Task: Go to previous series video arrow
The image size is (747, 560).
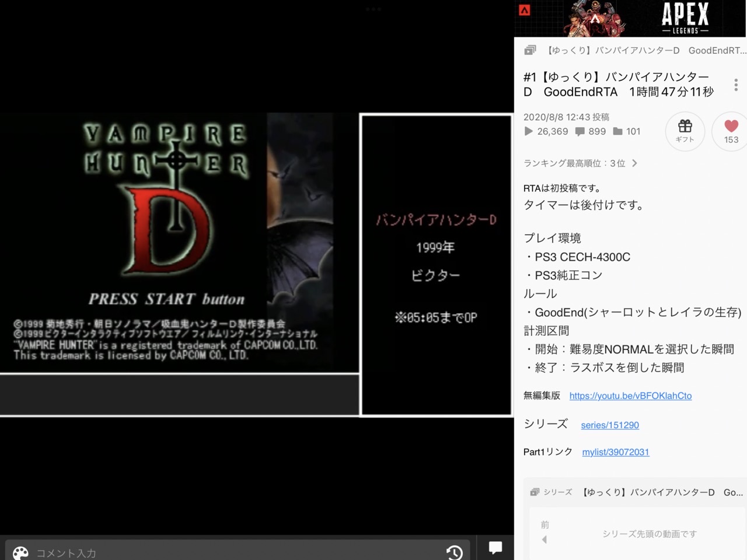Action: 544,539
